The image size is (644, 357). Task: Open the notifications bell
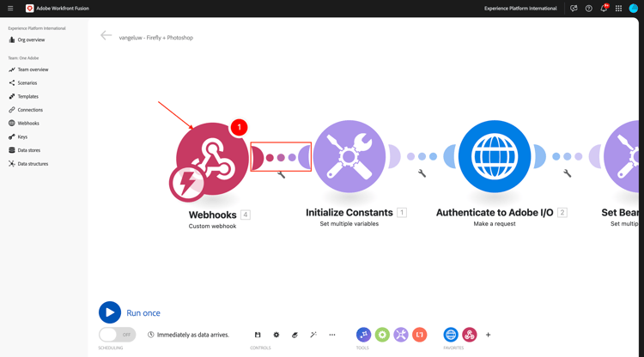click(604, 9)
